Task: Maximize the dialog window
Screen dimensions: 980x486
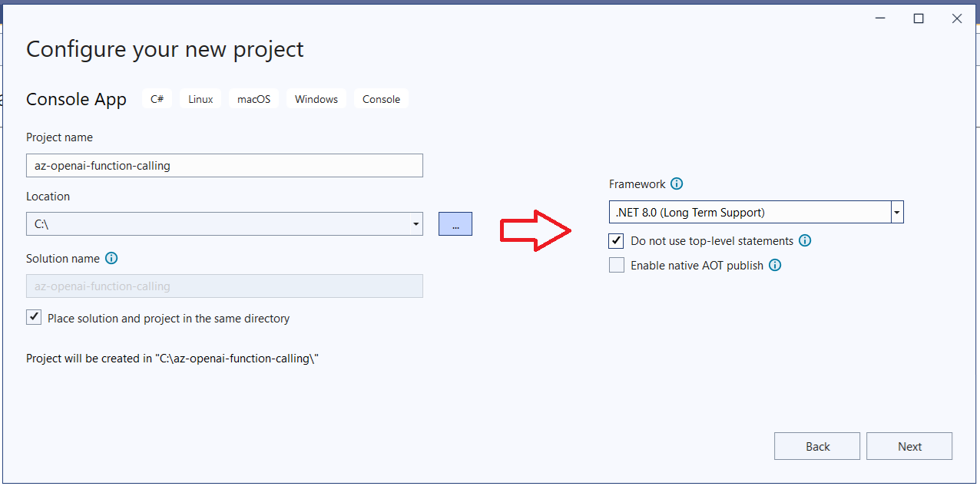Action: 919,19
